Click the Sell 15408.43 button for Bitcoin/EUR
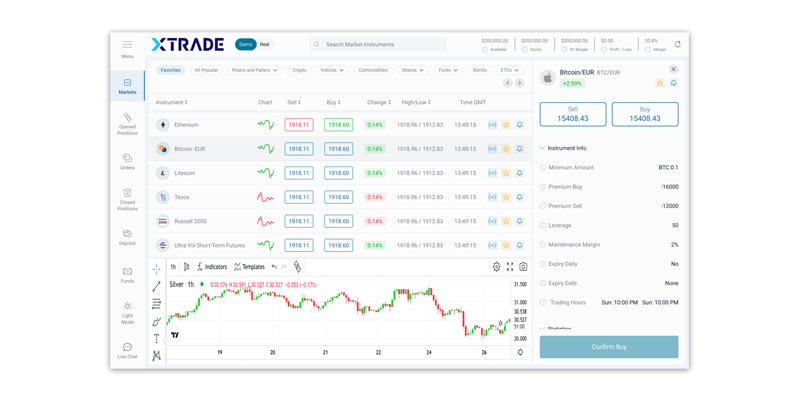The image size is (799, 401). 572,114
